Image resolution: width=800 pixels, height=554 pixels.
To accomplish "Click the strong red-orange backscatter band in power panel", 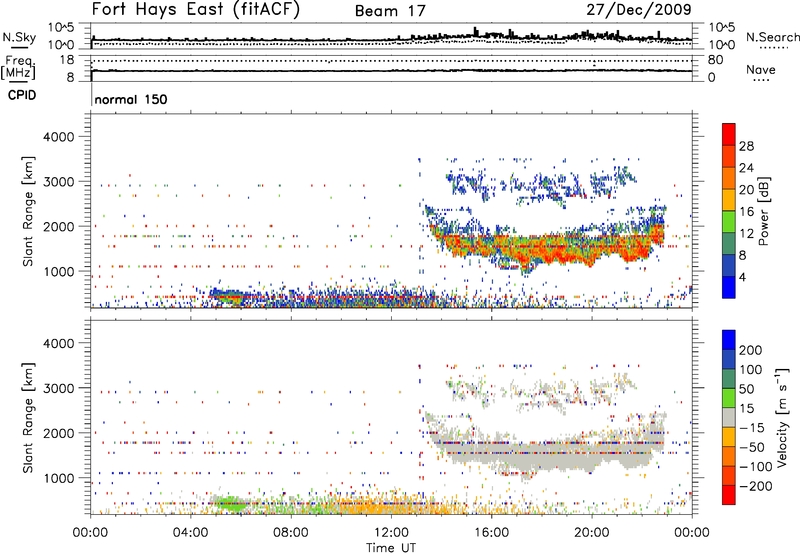I will (548, 247).
